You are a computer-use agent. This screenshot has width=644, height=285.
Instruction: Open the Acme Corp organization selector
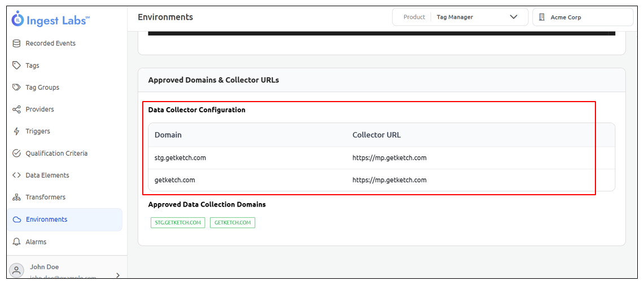(582, 17)
